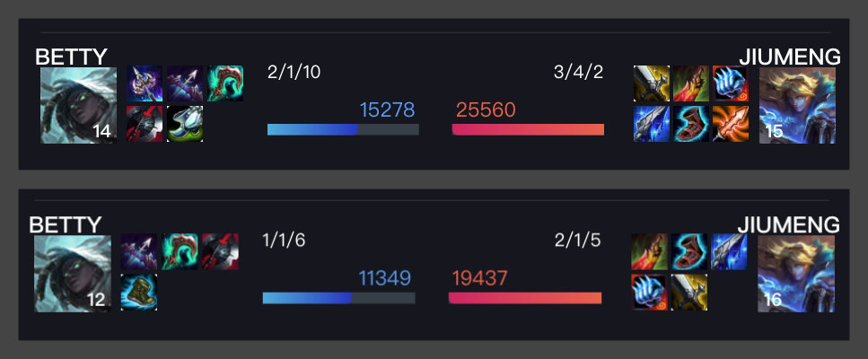Click the Bloodsong sickle icon in the 1/1/6 game
The height and width of the screenshot is (359, 868).
pyautogui.click(x=180, y=251)
